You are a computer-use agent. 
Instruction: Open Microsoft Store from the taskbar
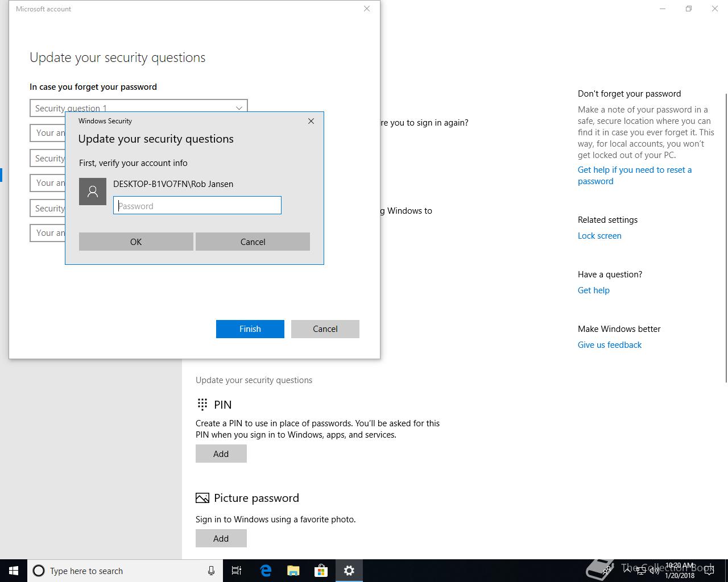click(321, 571)
